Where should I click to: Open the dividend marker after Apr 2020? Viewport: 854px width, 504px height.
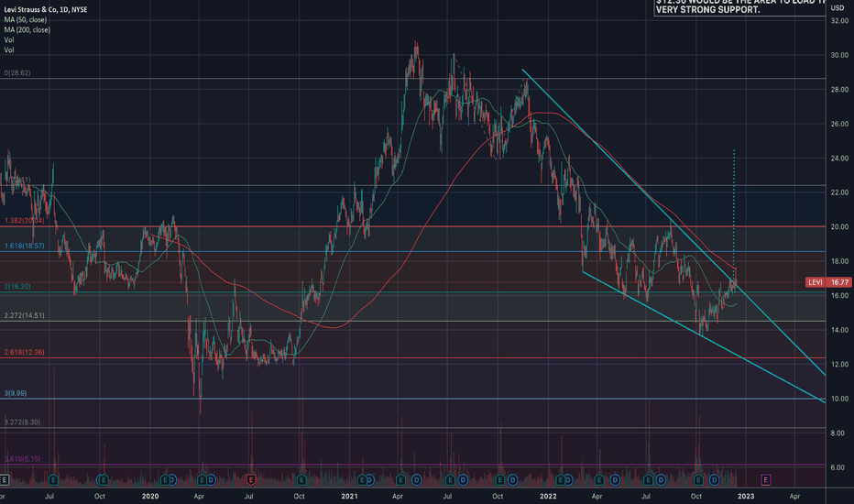pos(211,480)
